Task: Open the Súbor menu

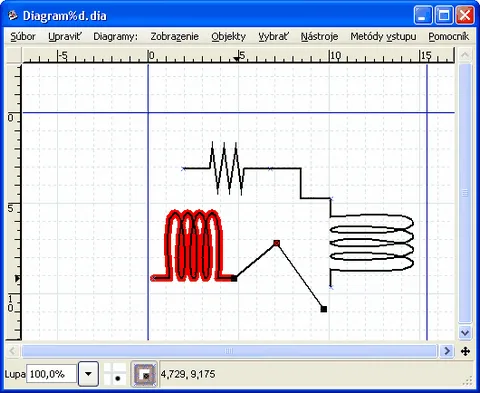Action: coord(23,36)
